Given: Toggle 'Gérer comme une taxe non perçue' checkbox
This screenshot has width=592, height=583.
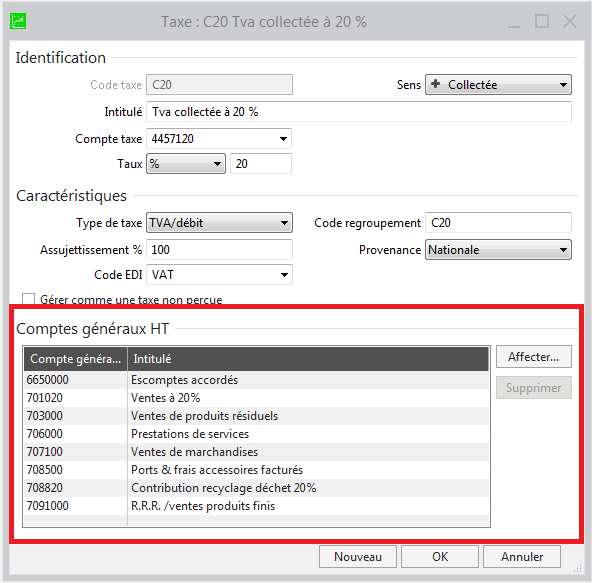Looking at the screenshot, I should (x=28, y=299).
